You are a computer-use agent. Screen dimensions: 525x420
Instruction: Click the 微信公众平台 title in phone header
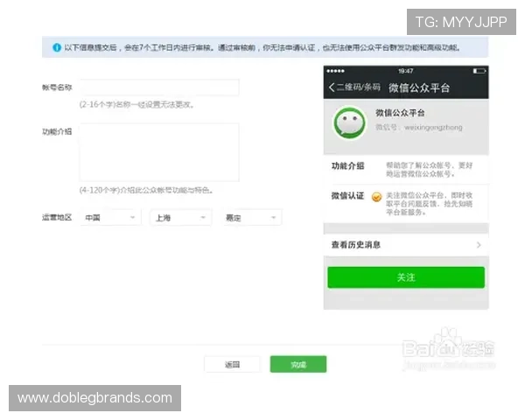click(418, 87)
